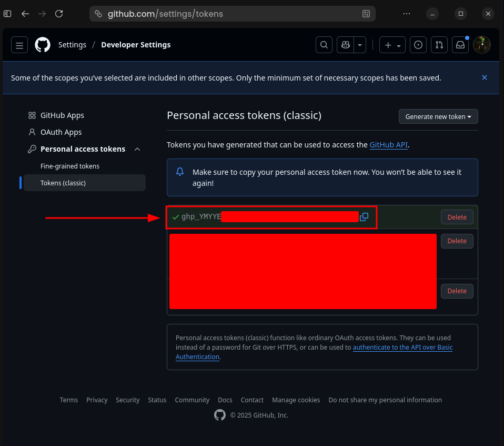This screenshot has width=504, height=446.
Task: Open the create new dropdown arrow
Action: [x=398, y=45]
